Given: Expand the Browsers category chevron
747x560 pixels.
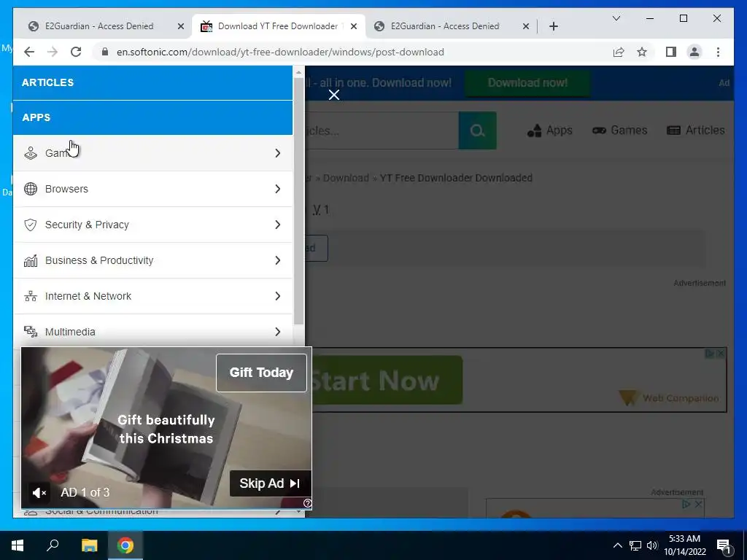Looking at the screenshot, I should coord(278,189).
